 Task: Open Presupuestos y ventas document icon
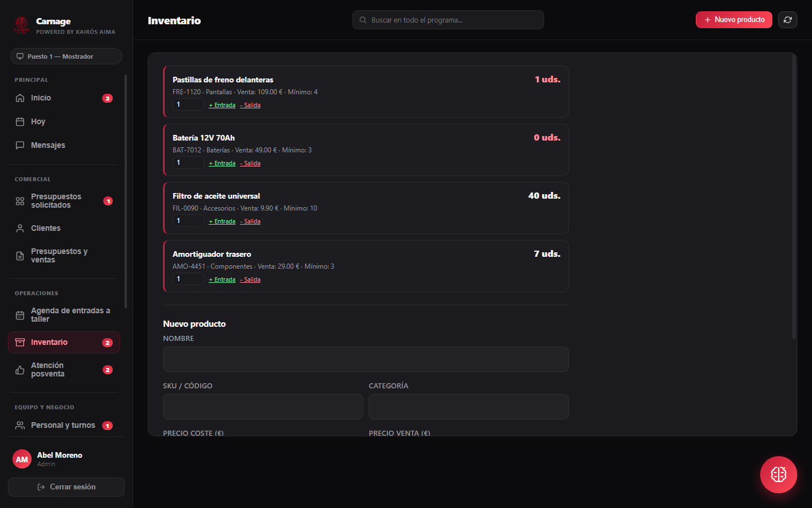tap(20, 256)
